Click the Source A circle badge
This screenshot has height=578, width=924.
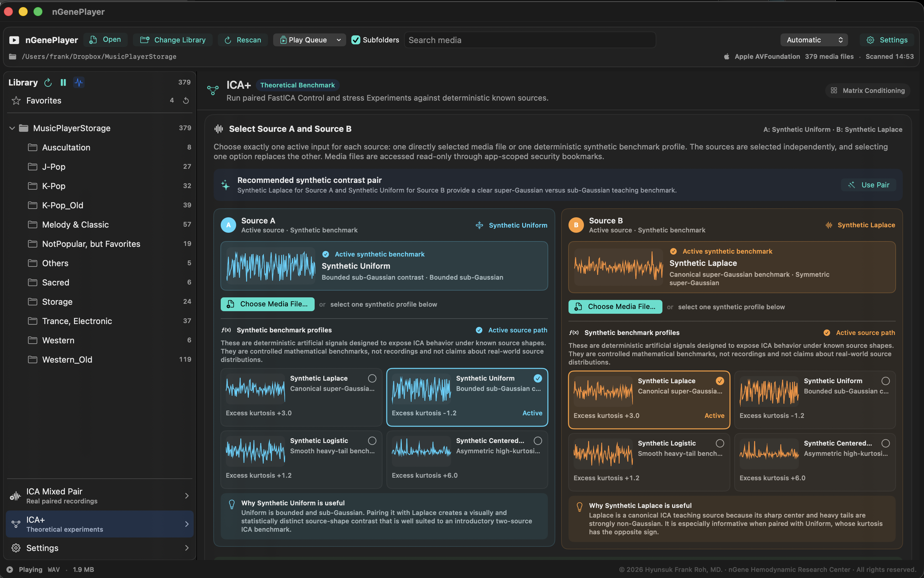228,225
